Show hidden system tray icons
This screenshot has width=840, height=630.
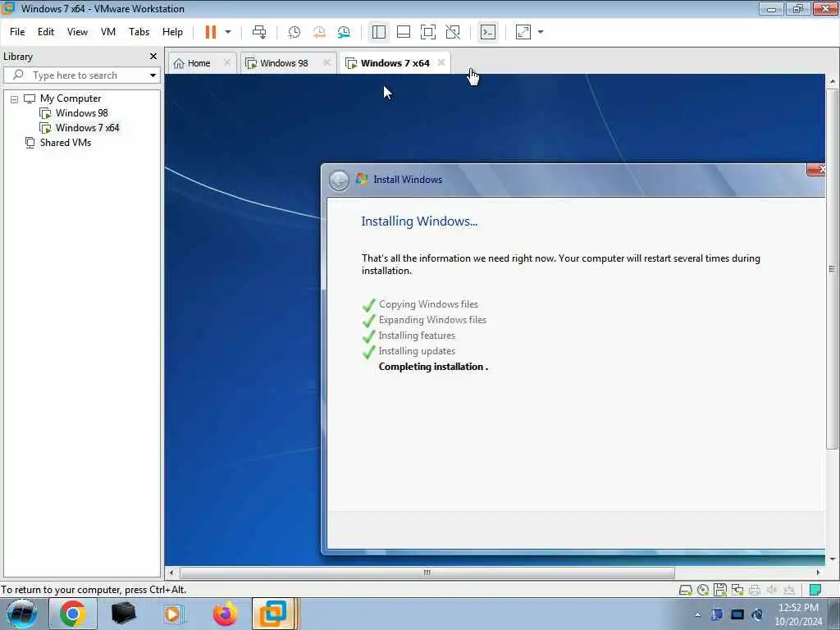pos(697,615)
